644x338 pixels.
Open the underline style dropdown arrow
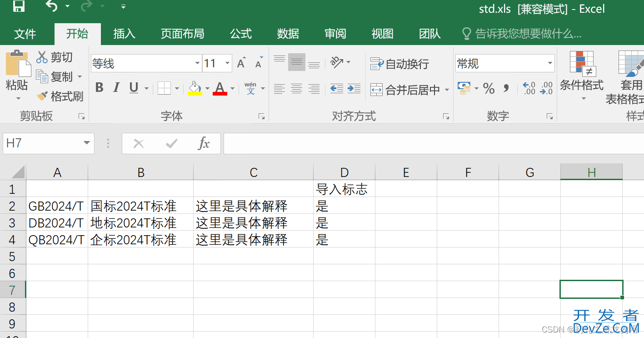(x=146, y=88)
